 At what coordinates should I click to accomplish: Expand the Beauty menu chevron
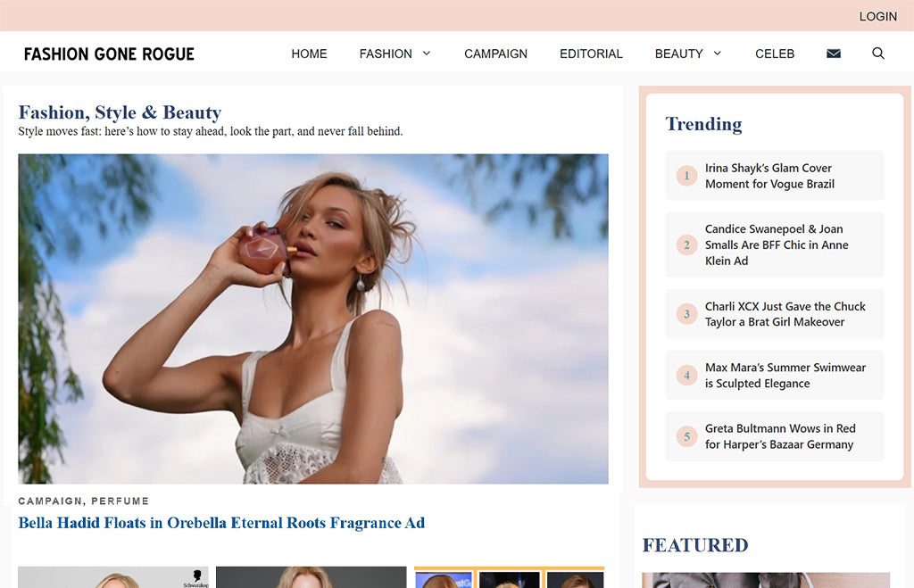click(x=717, y=54)
